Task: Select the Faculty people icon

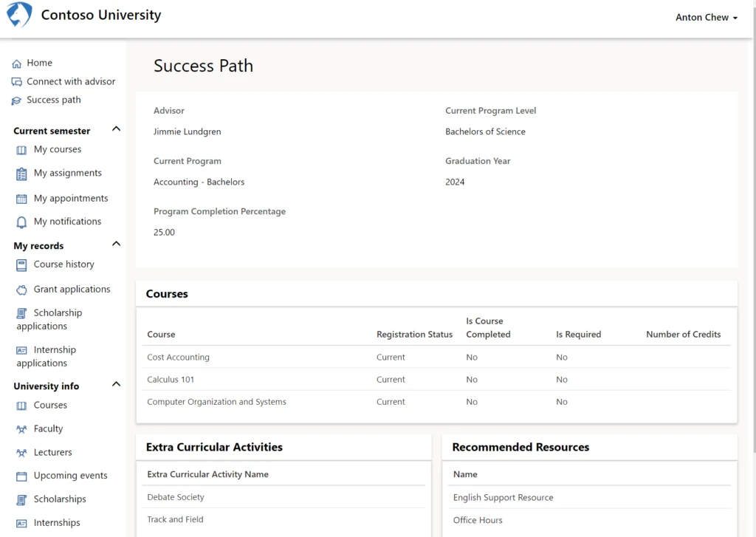Action: [x=22, y=428]
